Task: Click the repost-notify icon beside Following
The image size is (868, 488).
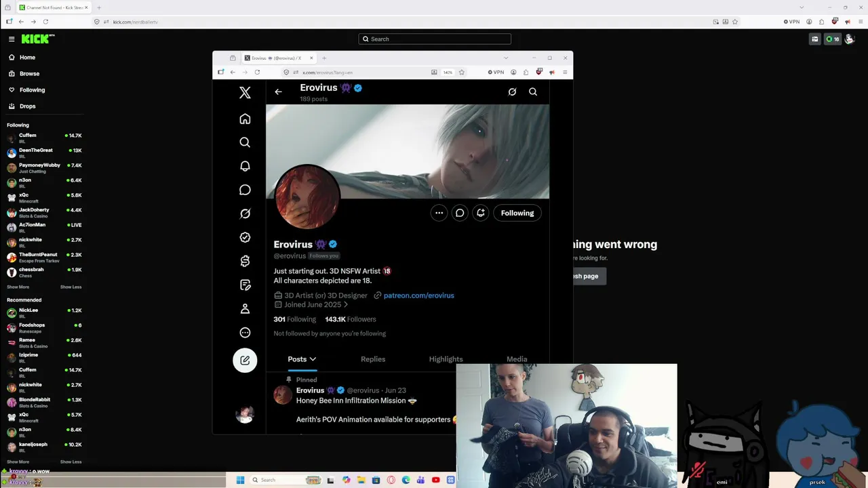Action: click(x=481, y=213)
